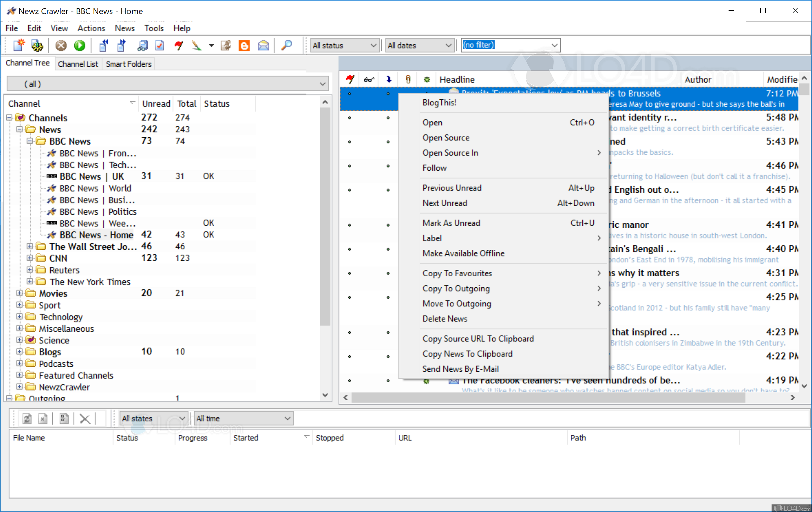Screen dimensions: 812x512
Task: Click the paperclip attachment column header
Action: pos(408,80)
